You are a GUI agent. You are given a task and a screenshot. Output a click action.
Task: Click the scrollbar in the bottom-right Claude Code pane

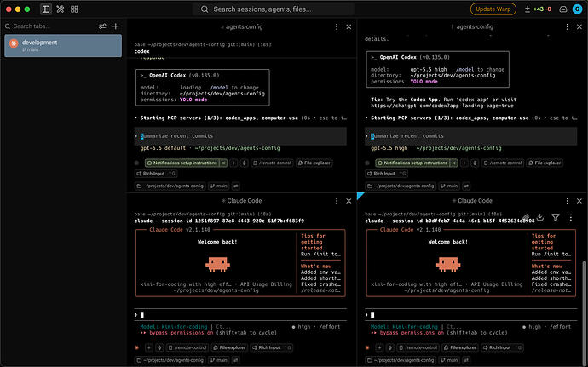click(x=584, y=313)
